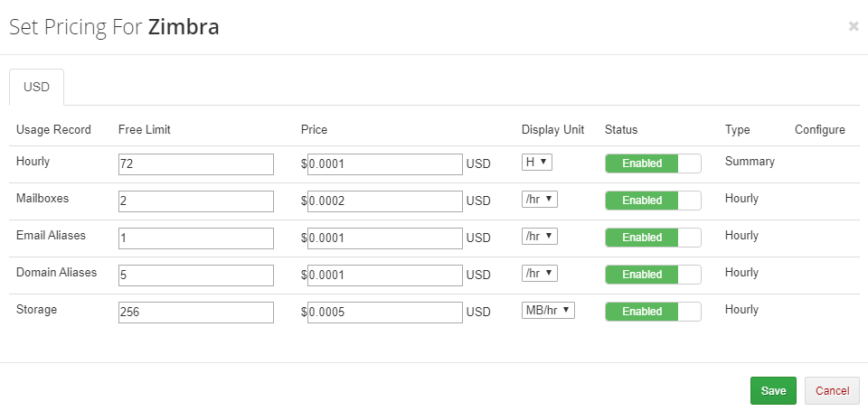Select the Configure column header

tap(820, 129)
